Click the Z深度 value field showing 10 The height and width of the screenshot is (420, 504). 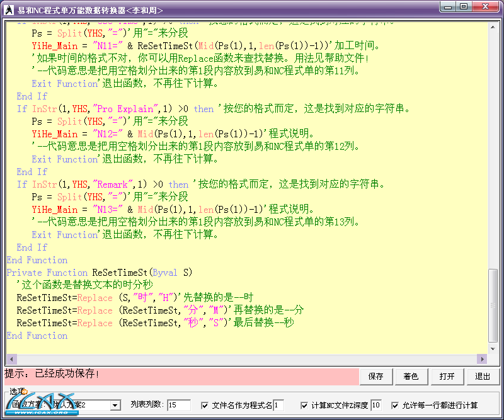pos(375,406)
